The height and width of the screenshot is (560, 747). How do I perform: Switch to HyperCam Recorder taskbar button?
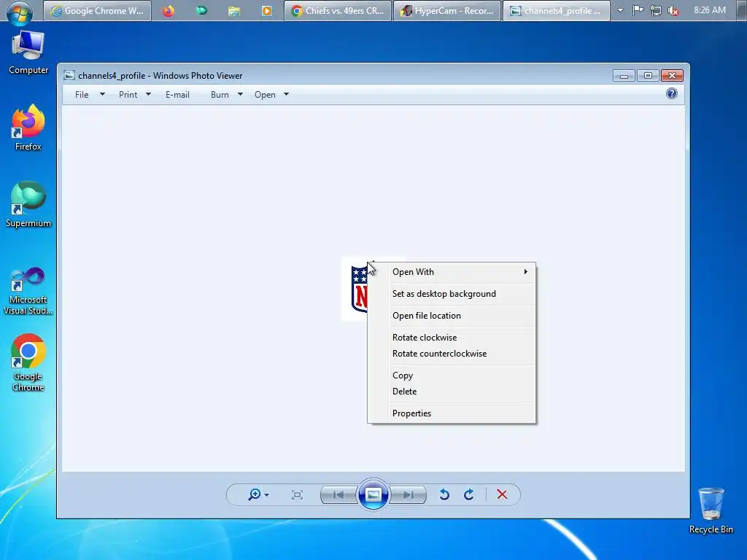[x=447, y=11]
